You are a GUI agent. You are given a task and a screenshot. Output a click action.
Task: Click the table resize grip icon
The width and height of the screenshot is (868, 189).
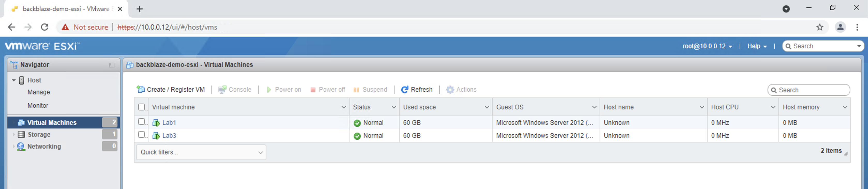pos(846,153)
